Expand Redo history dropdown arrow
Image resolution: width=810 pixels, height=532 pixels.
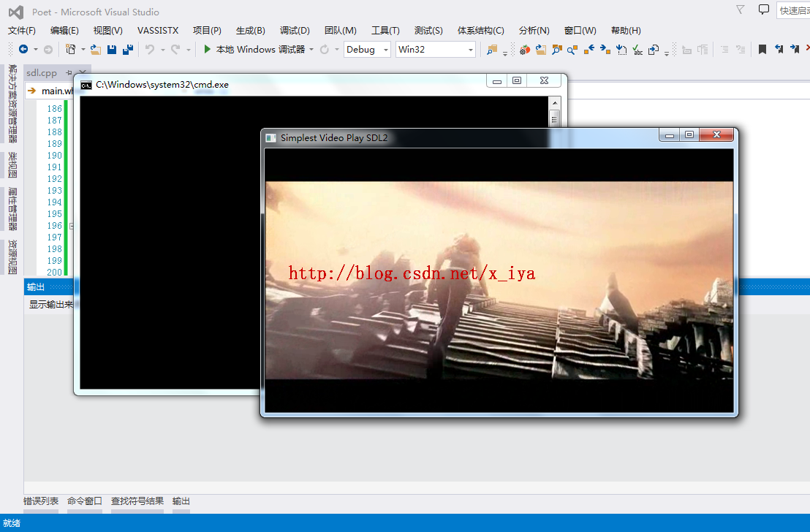188,49
